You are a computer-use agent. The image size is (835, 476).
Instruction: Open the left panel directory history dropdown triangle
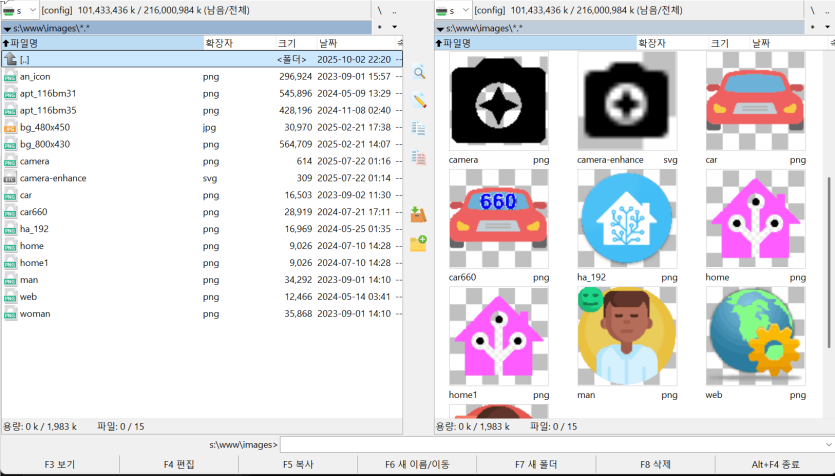[x=395, y=27]
